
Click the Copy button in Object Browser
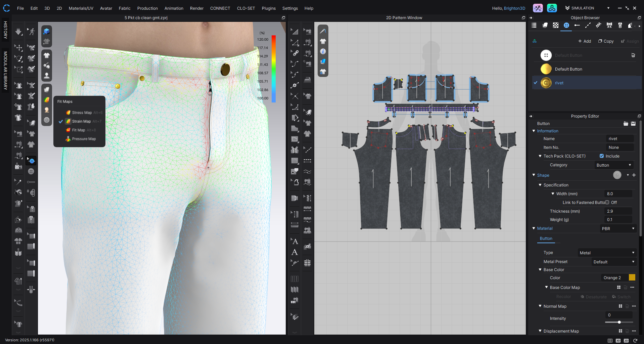(x=606, y=41)
